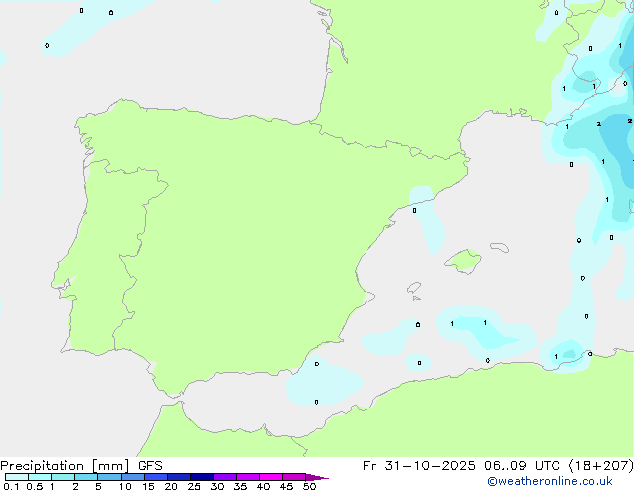Select the 35–40 mm violet legend swatch
The image size is (634, 490).
tap(248, 477)
